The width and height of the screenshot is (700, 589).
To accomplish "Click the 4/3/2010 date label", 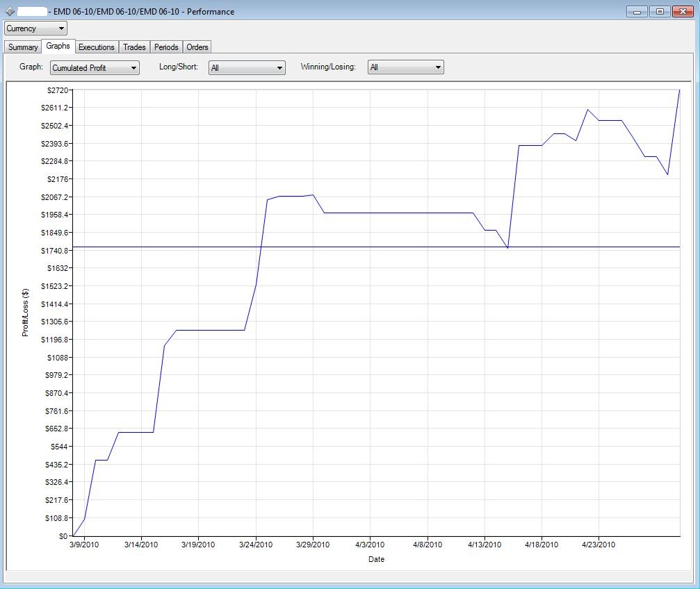I will coord(370,545).
